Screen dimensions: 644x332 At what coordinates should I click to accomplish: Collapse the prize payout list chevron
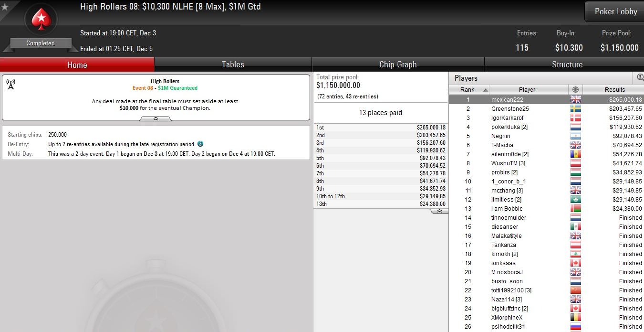tap(439, 211)
